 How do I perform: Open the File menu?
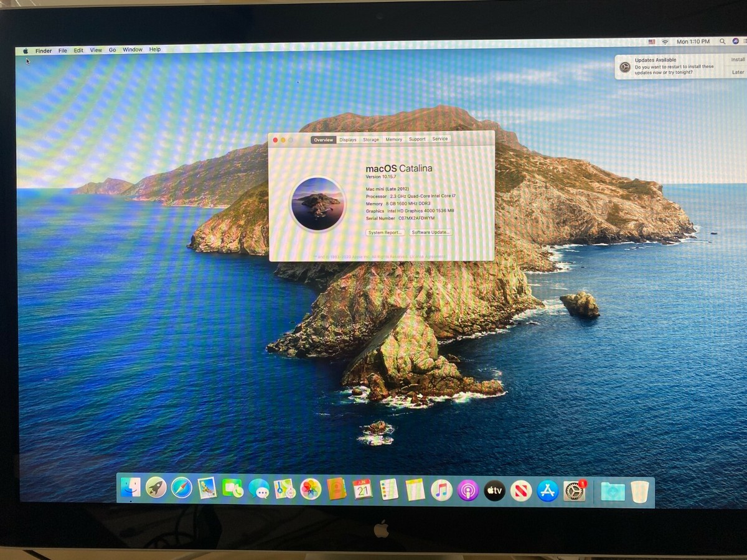coord(63,50)
